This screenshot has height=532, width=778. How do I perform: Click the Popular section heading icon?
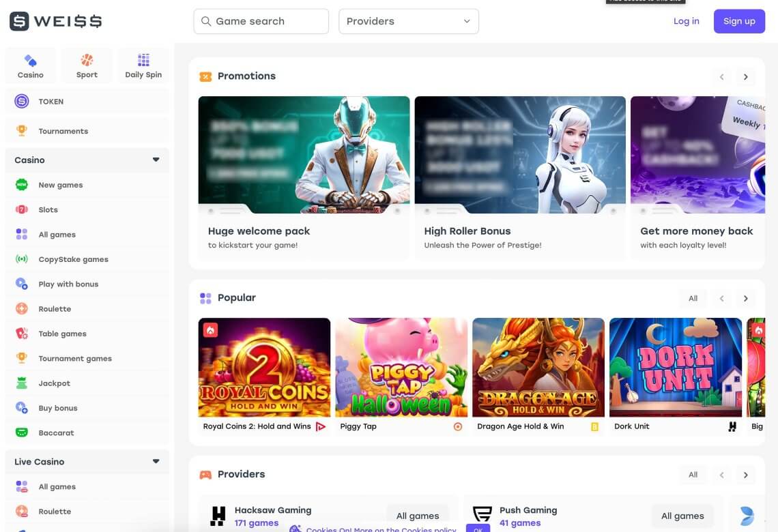(205, 298)
